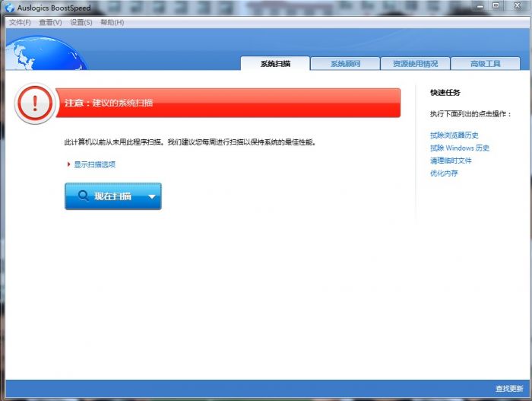Click the magnifier icon on the scan button
This screenshot has width=532, height=401.
click(83, 196)
